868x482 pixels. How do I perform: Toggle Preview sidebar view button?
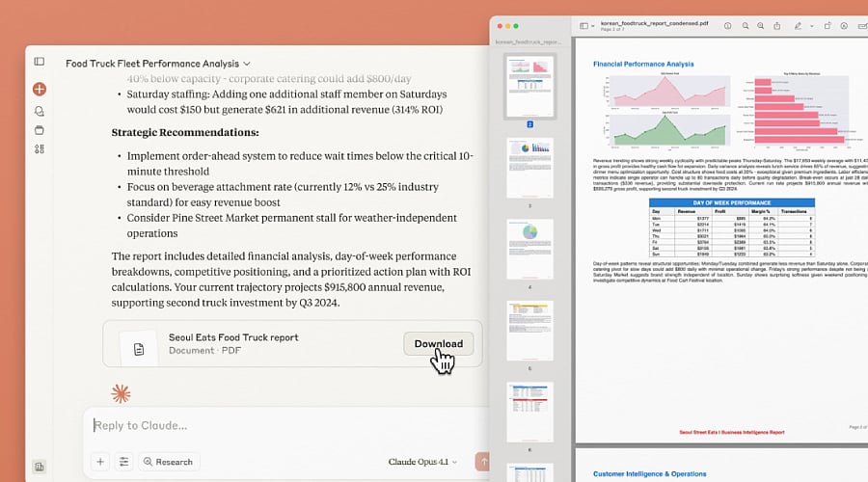[x=584, y=26]
